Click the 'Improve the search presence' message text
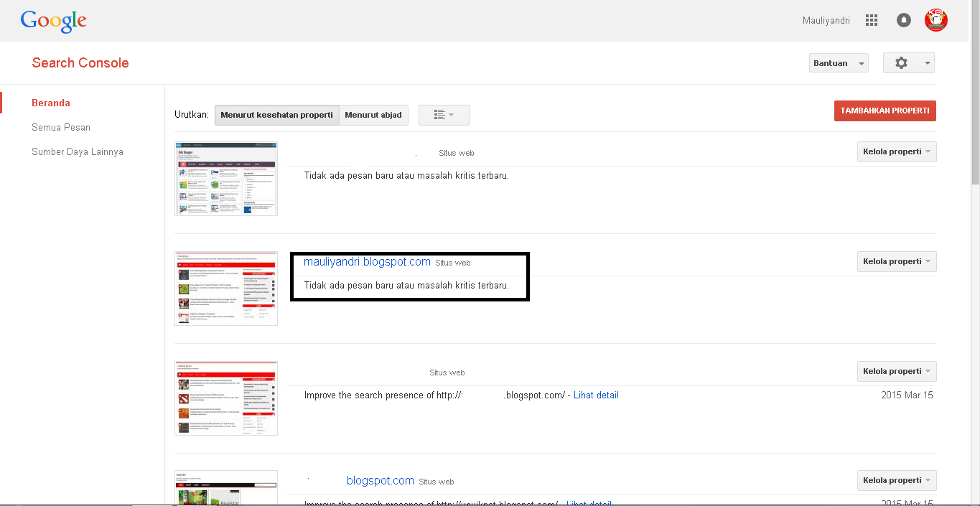Image resolution: width=980 pixels, height=506 pixels. (435, 395)
